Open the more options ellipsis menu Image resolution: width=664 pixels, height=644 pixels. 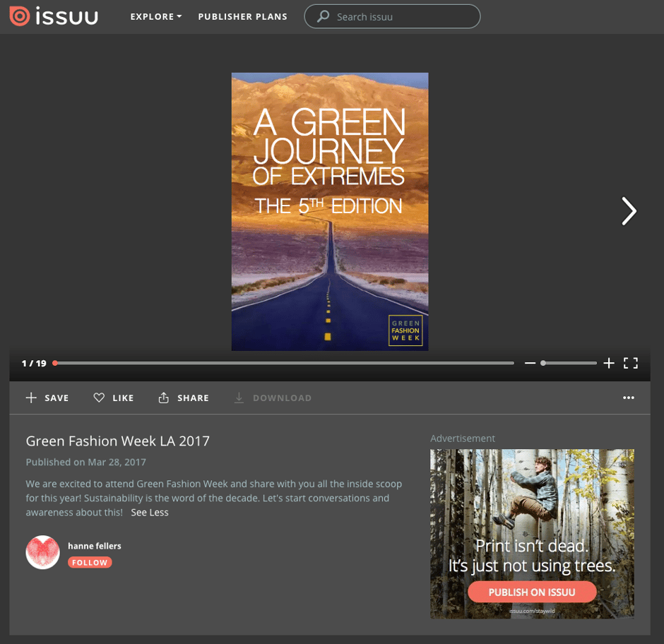(x=629, y=398)
